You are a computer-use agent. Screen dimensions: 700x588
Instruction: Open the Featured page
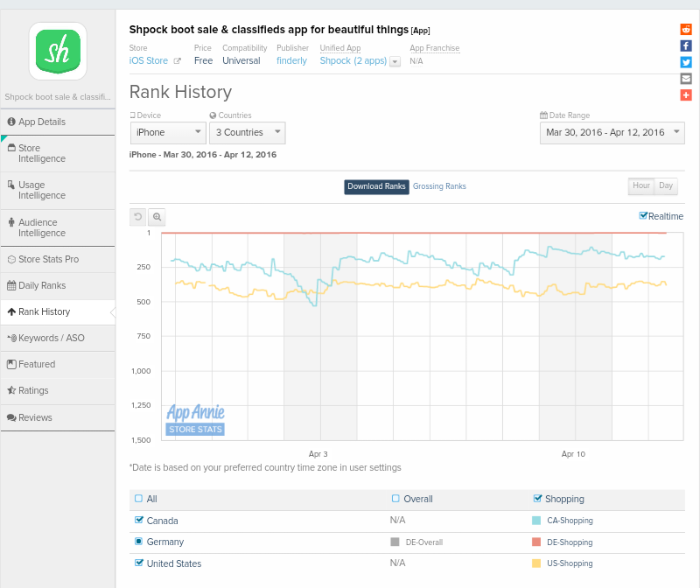point(58,364)
